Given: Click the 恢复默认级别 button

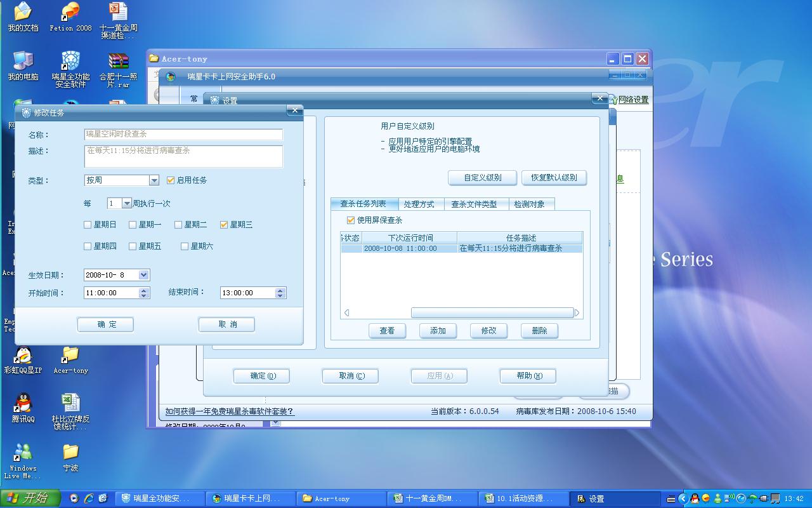Looking at the screenshot, I should pyautogui.click(x=554, y=178).
